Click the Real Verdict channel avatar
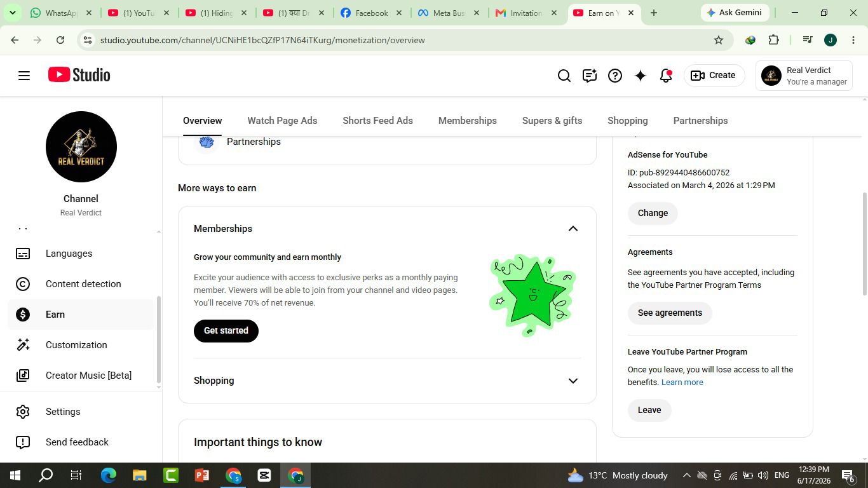868x488 pixels. point(81,147)
